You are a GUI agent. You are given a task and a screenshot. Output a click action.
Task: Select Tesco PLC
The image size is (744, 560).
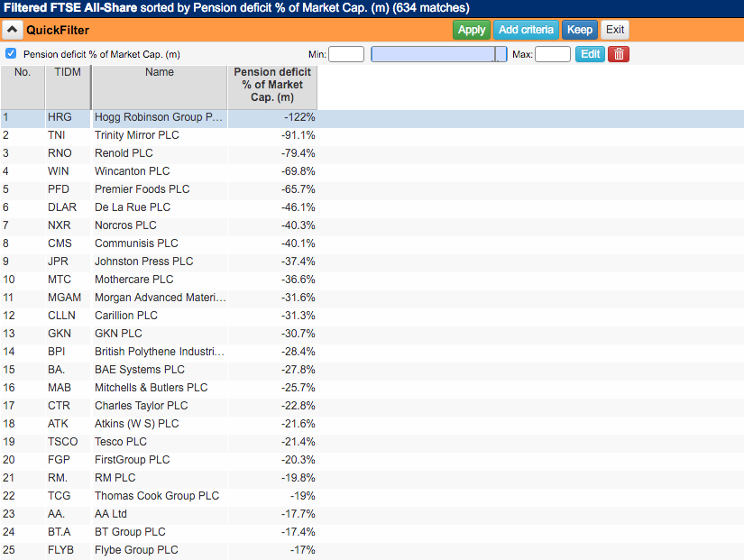[121, 442]
